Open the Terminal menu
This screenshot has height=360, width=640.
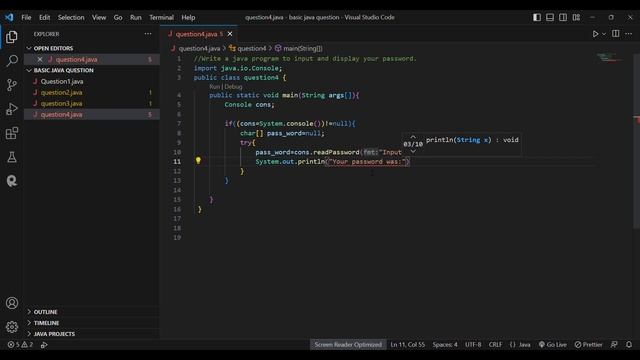click(161, 17)
